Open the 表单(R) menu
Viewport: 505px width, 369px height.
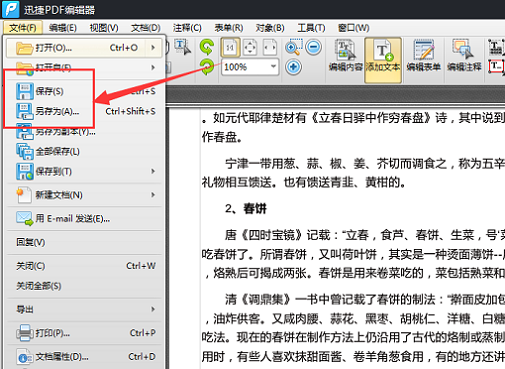point(229,28)
